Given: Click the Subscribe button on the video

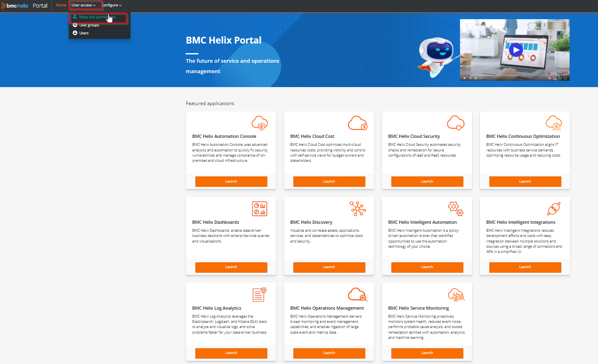Looking at the screenshot, I should point(564,73).
